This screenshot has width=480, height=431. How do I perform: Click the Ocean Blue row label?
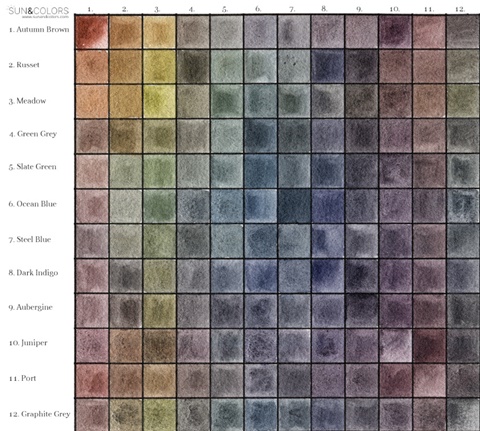click(33, 204)
